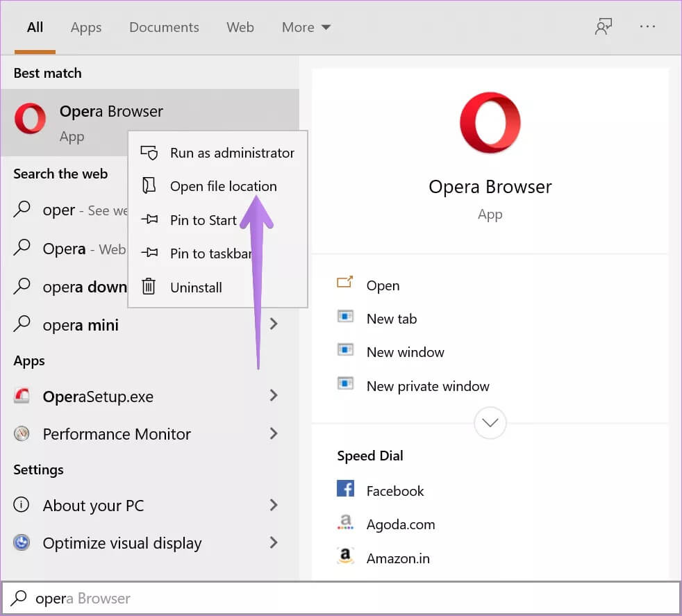Click the search icon beside 'oper' suggestion

tap(22, 209)
